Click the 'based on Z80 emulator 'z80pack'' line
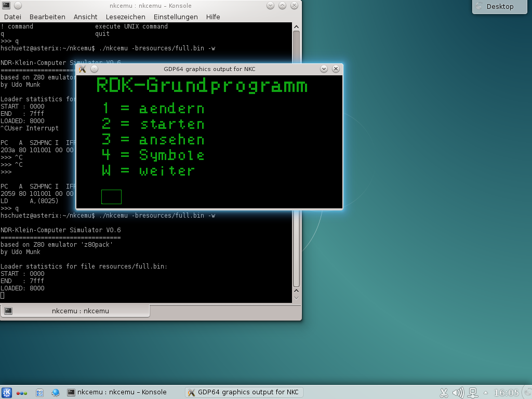The height and width of the screenshot is (399, 532). point(57,245)
